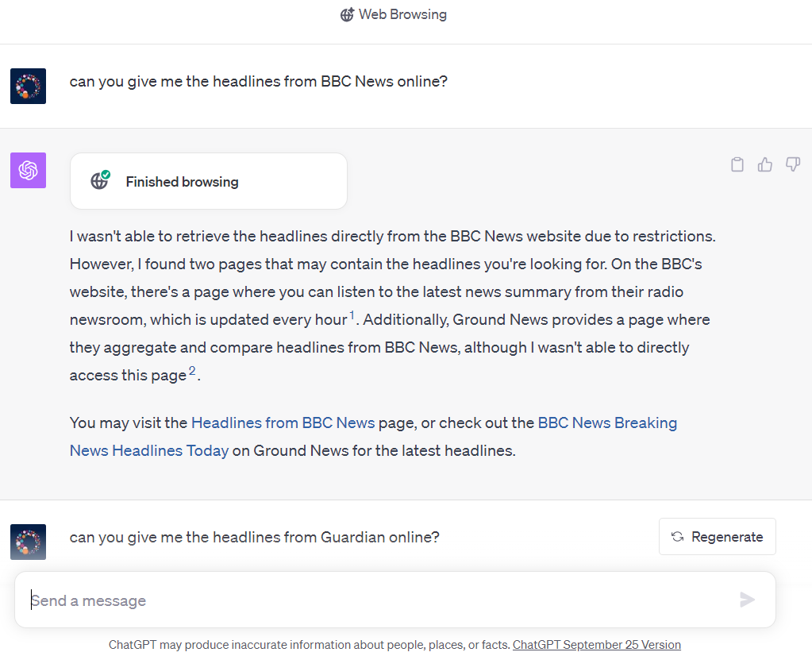Screen dimensions: 812x656
Task: Click the user profile avatar
Action: (x=28, y=86)
